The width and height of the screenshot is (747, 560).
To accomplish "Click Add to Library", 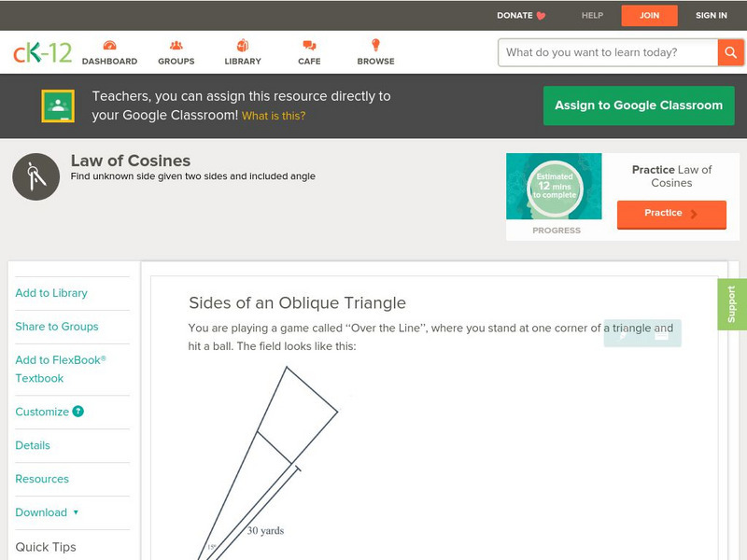I will (x=50, y=293).
